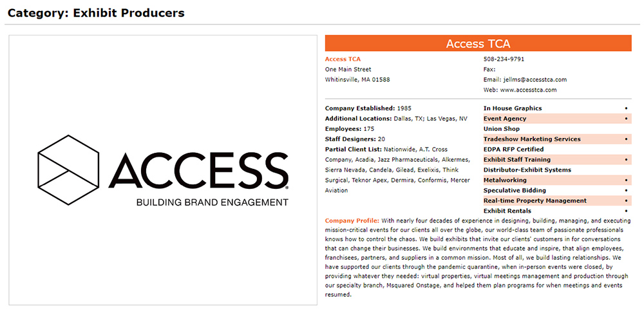This screenshot has width=644, height=314.
Task: Click the bullet dot beside Metalworking
Action: point(626,181)
